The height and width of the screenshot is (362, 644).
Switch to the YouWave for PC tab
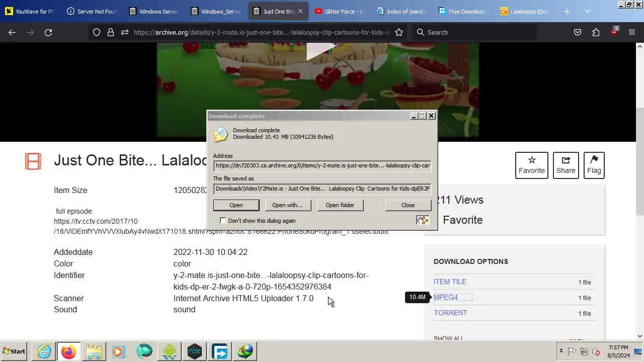coord(30,11)
